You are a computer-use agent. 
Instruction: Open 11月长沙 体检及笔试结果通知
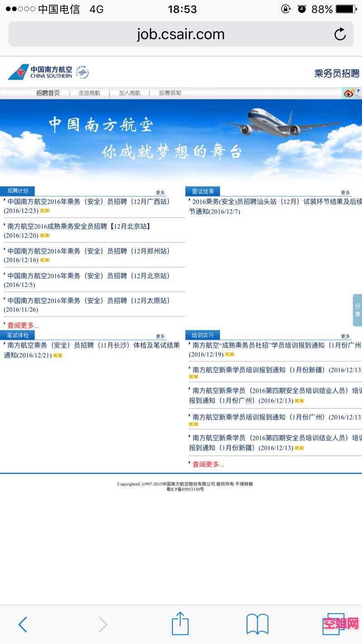(x=92, y=350)
